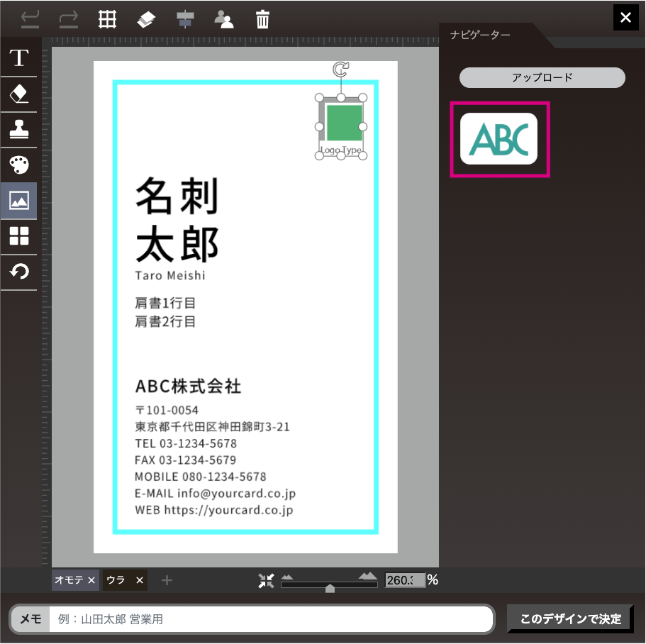Add a new page with plus button

[167, 580]
